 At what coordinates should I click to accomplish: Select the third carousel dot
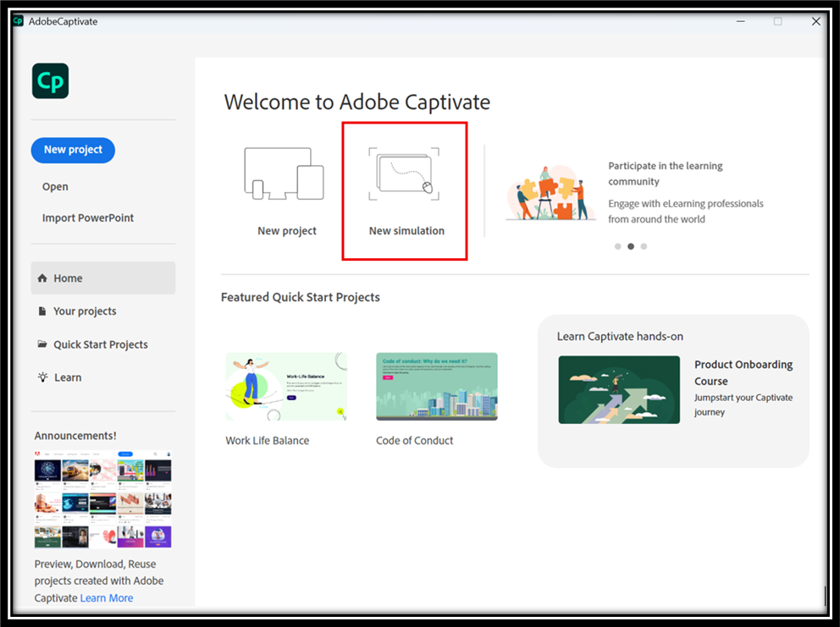[644, 246]
